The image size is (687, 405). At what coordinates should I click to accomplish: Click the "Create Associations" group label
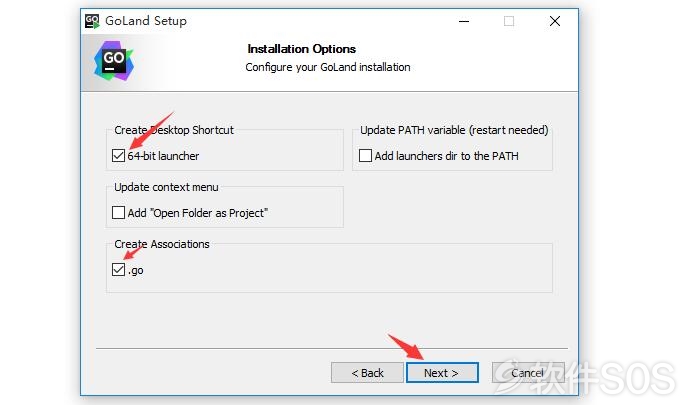[162, 244]
